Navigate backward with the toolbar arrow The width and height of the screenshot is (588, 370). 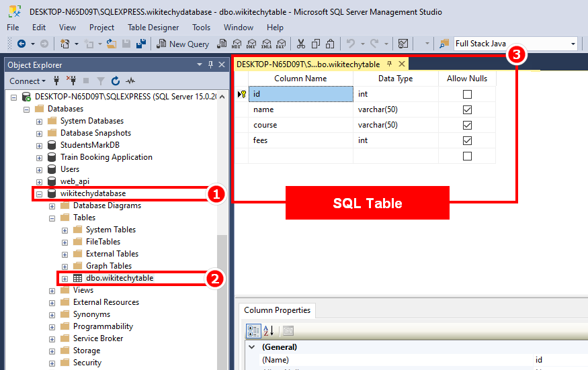tap(22, 44)
